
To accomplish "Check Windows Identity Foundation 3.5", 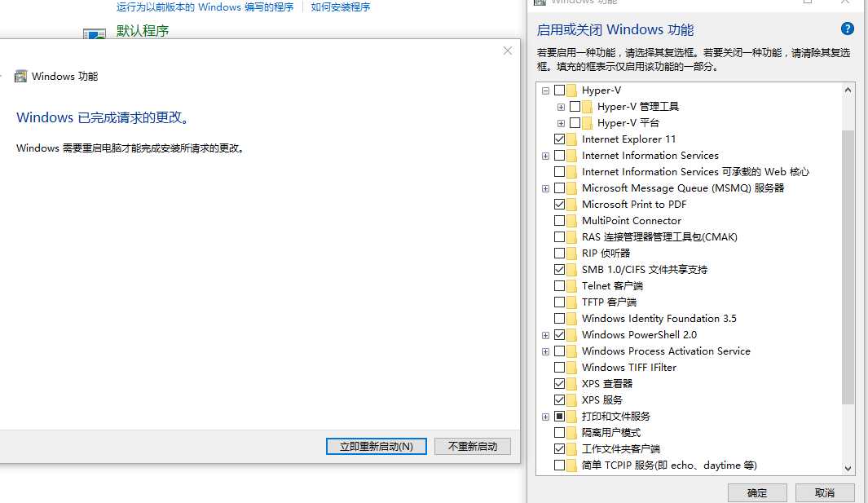I will 560,319.
